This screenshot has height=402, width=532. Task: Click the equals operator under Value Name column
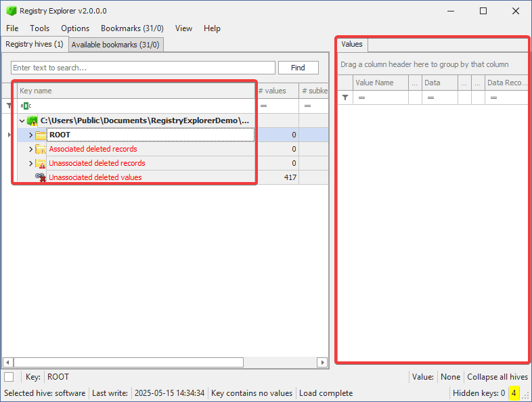(x=361, y=97)
